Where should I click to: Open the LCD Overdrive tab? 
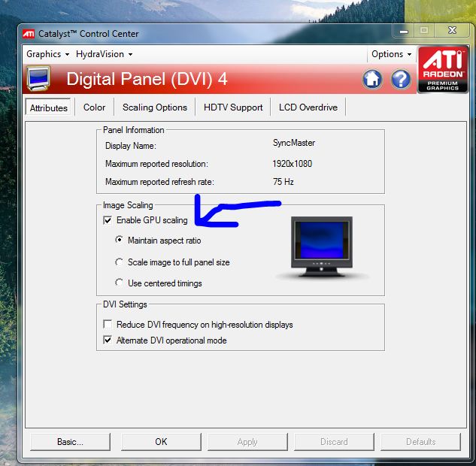pyautogui.click(x=308, y=107)
